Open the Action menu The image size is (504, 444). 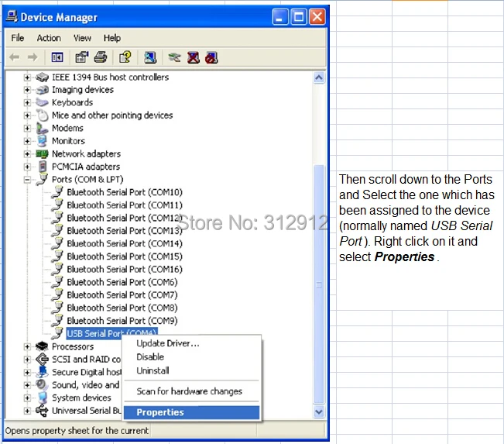click(49, 38)
